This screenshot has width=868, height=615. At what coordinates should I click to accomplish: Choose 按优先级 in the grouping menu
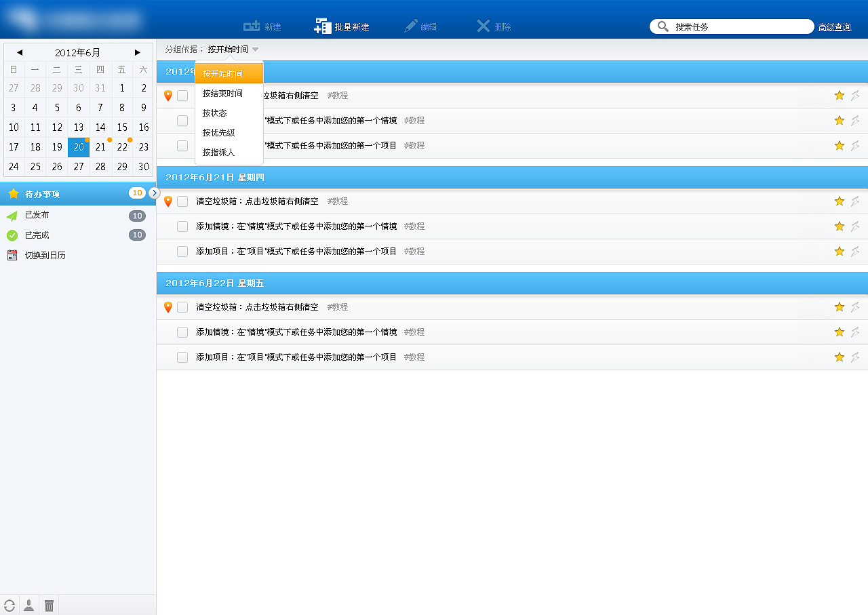[x=229, y=132]
